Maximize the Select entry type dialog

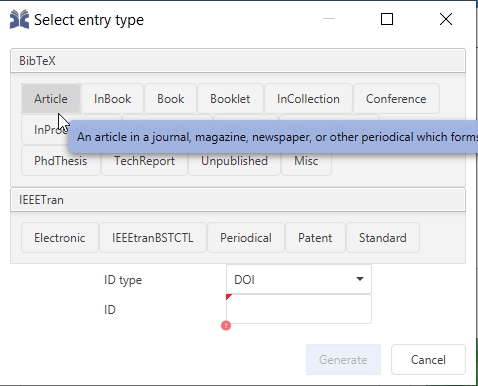point(387,19)
